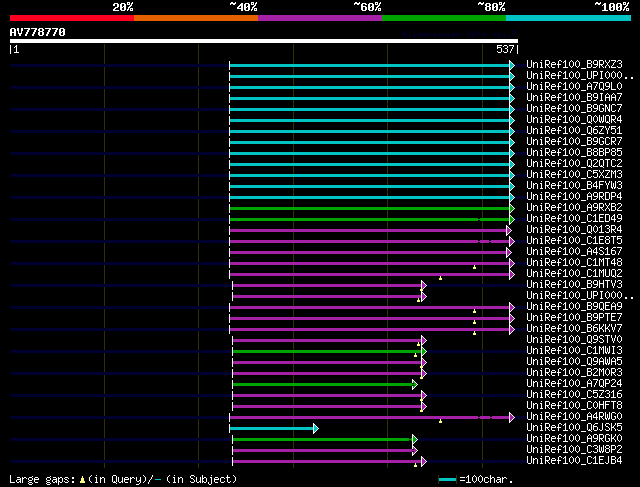Select the AV778770 query name
Viewport: 640px width, 487px height.
pyautogui.click(x=38, y=32)
